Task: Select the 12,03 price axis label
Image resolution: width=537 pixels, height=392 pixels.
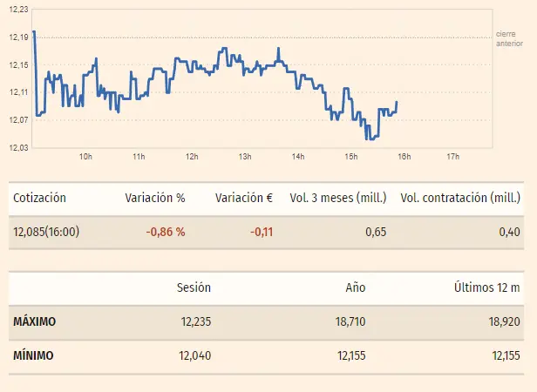Action: (x=18, y=148)
